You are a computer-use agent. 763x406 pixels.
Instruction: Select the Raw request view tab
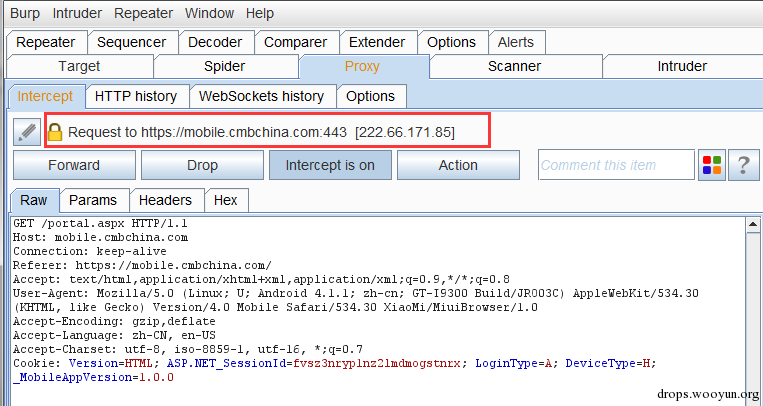coord(34,201)
